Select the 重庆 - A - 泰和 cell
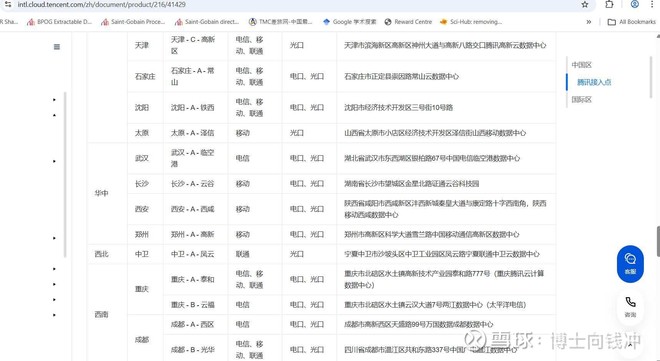Image resolution: width=660 pixels, height=361 pixels. pos(195,279)
